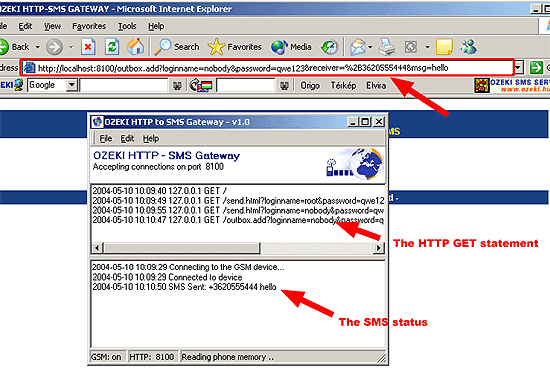Open the Help menu in Internet Explorer
Screen dimensions: 550x371
coord(156,26)
